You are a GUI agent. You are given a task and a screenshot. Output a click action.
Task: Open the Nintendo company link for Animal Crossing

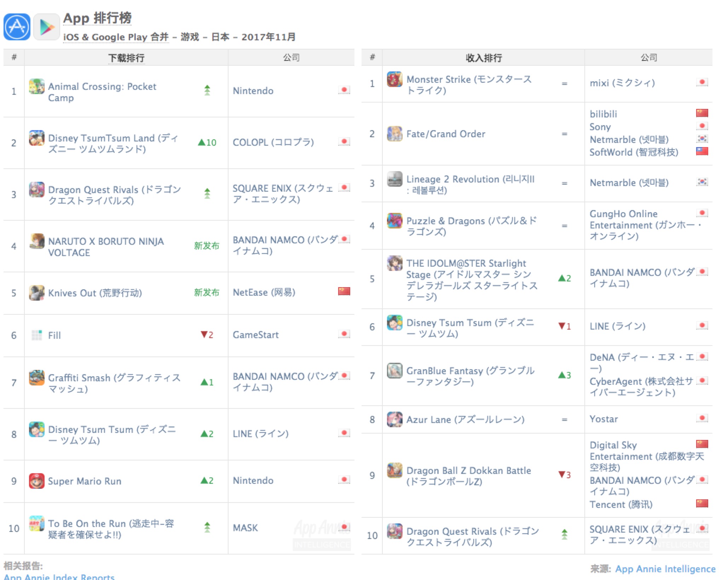point(253,91)
